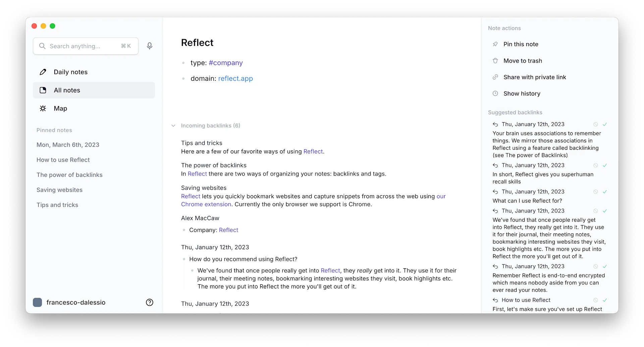644x347 pixels.
Task: Click the help question mark icon
Action: pos(150,302)
